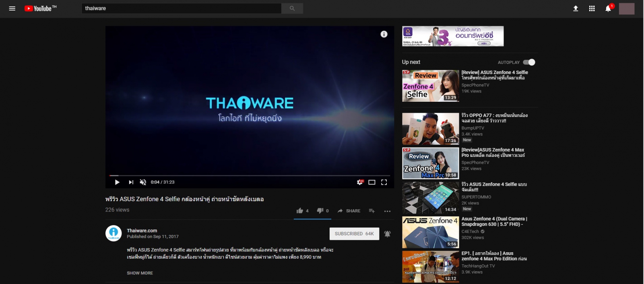Click '226 views' count text
The width and height of the screenshot is (644, 284).
pos(117,210)
